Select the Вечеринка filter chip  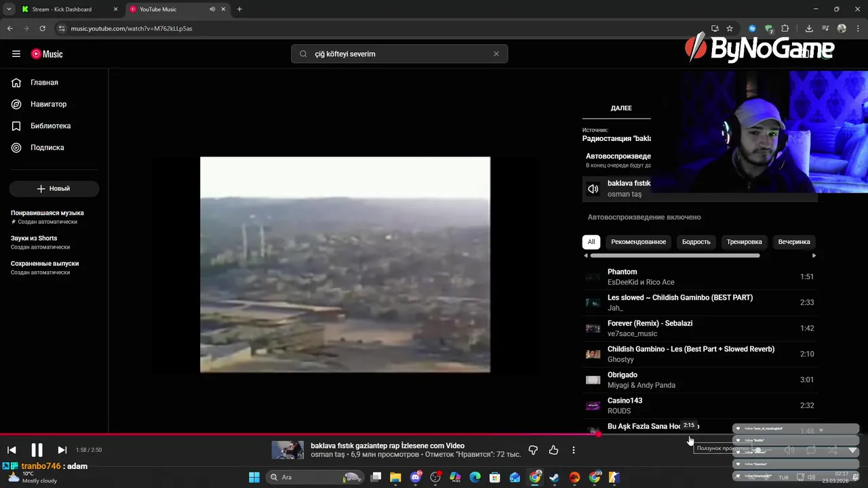pyautogui.click(x=794, y=242)
